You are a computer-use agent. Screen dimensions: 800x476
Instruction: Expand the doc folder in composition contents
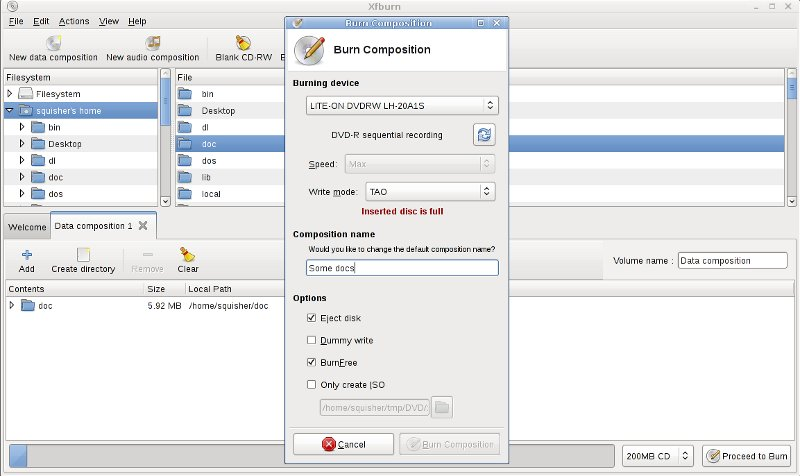click(x=12, y=306)
